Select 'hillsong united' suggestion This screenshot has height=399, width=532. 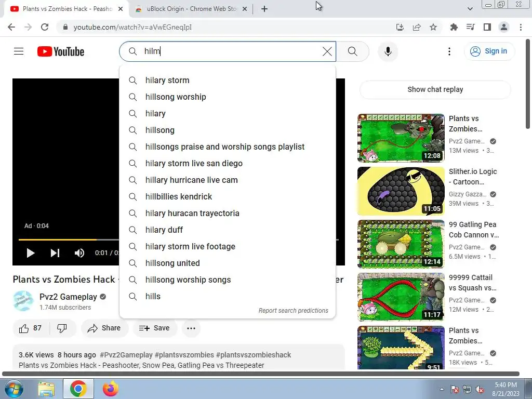coord(228,263)
